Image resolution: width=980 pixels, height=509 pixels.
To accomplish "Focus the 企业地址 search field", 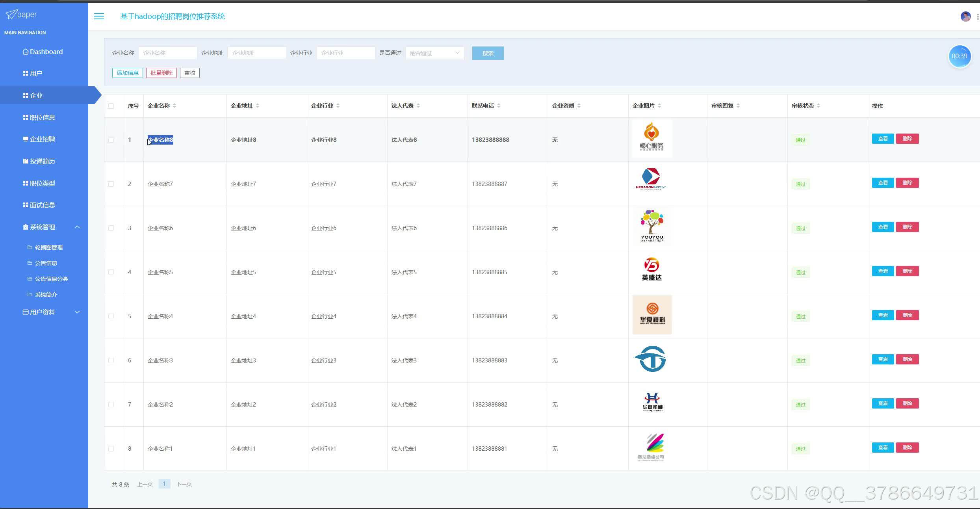I will [256, 53].
